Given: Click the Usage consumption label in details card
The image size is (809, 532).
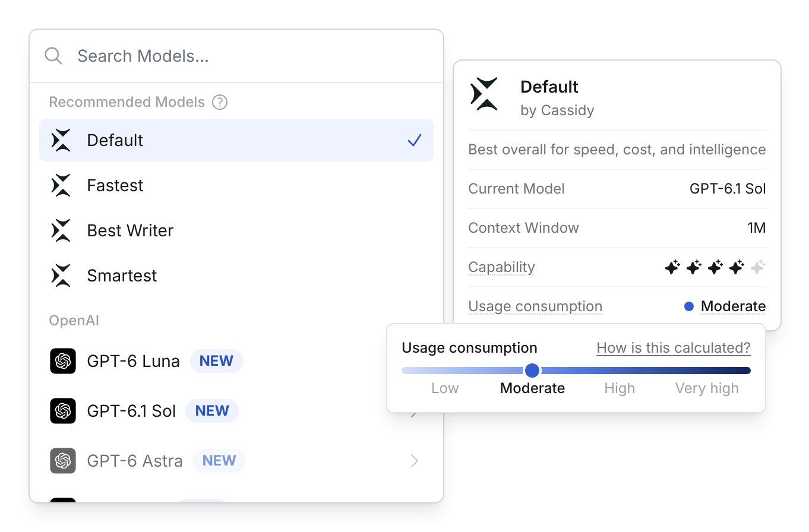Looking at the screenshot, I should (x=535, y=306).
